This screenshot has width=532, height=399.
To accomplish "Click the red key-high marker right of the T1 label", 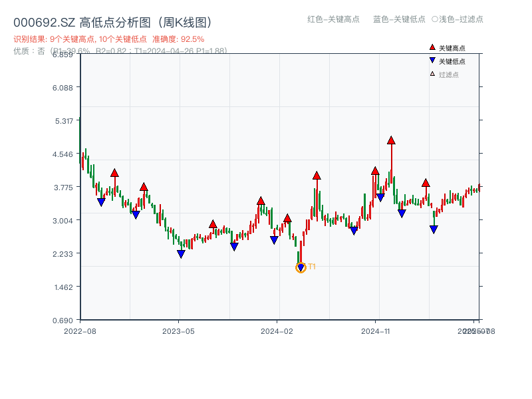I will point(317,176).
